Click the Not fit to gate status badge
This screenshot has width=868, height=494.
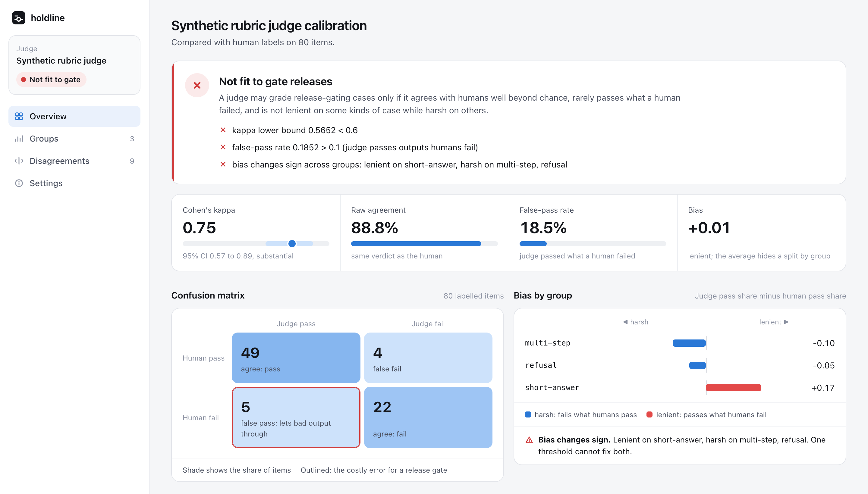[51, 80]
